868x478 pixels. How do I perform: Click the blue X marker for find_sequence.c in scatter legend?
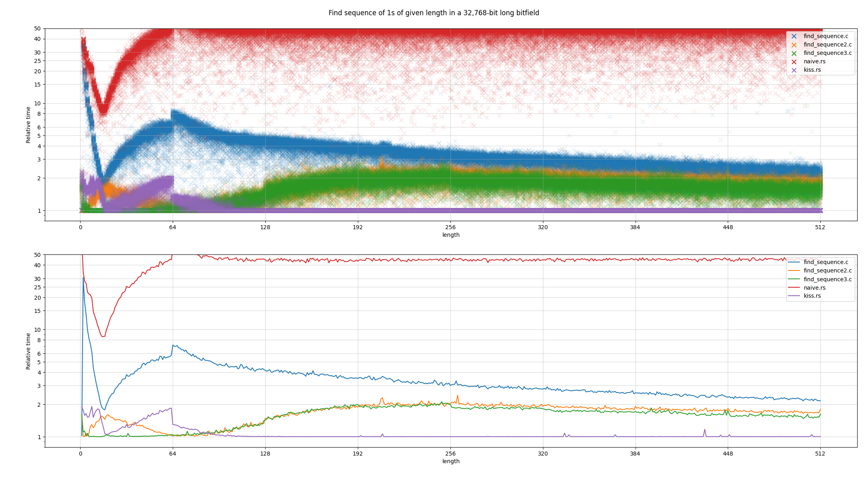click(x=794, y=36)
